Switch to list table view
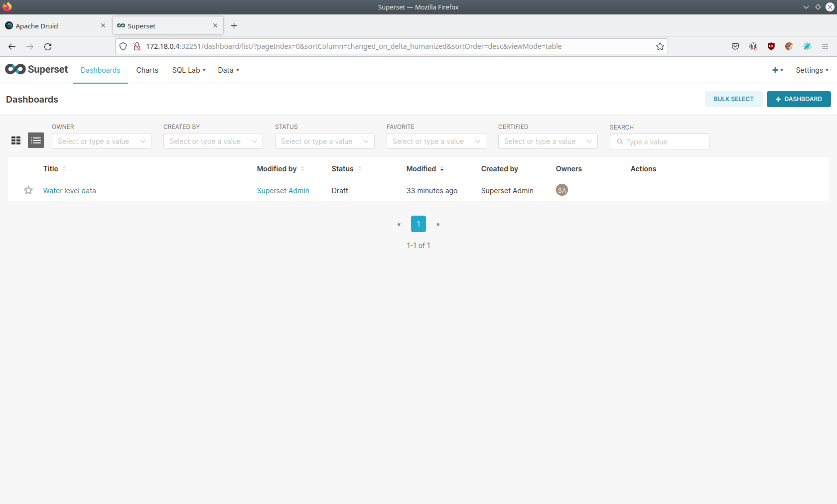 36,141
